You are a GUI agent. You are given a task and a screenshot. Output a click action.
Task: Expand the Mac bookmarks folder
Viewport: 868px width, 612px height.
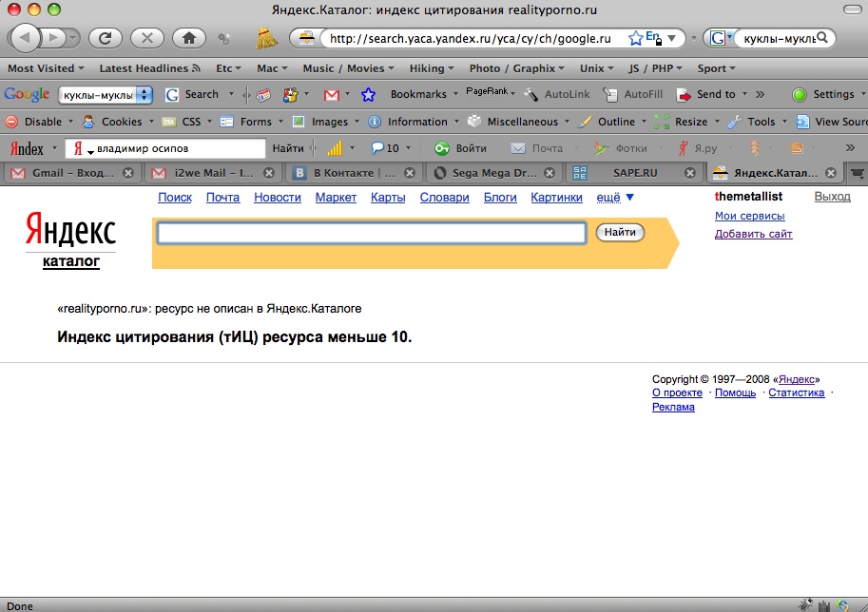pos(272,68)
